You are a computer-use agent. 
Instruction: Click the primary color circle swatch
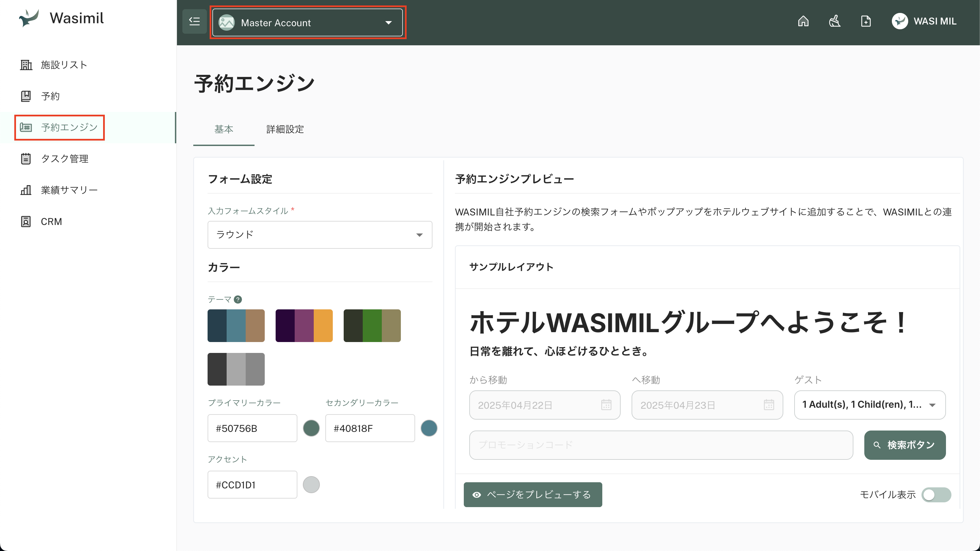[311, 428]
